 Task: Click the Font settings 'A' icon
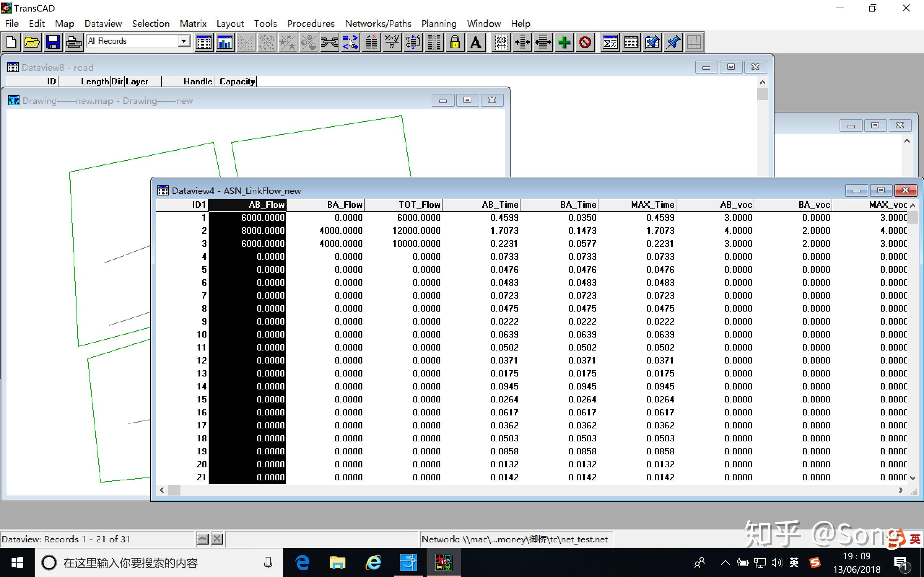(476, 42)
